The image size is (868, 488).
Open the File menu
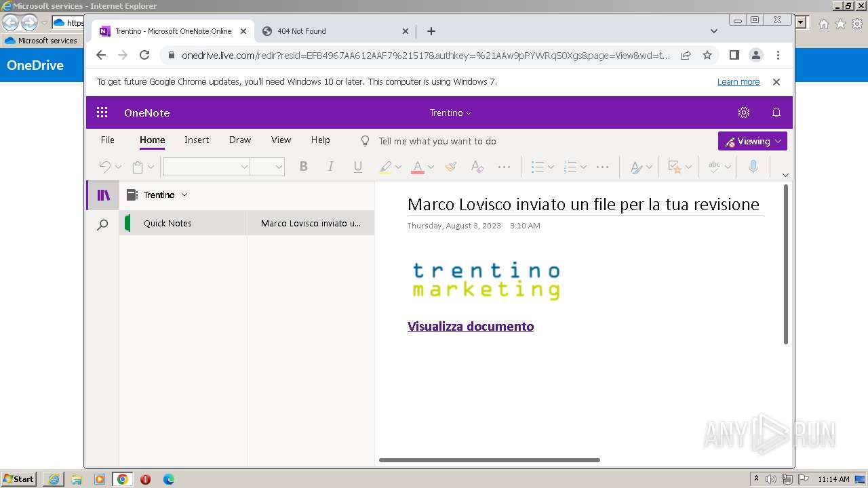click(x=108, y=140)
